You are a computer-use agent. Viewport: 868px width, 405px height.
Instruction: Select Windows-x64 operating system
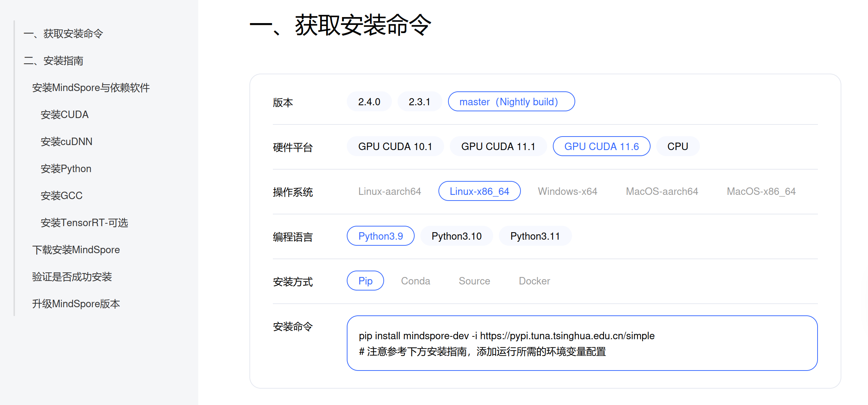click(567, 191)
